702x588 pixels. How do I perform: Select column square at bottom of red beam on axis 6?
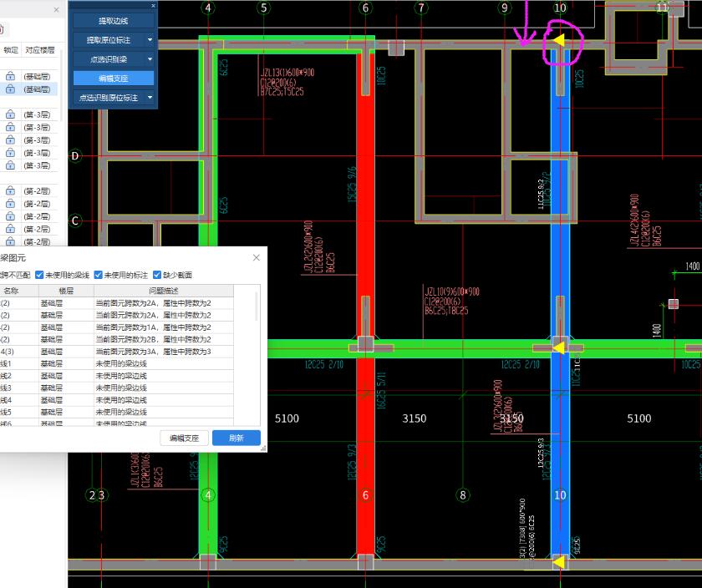[365, 561]
